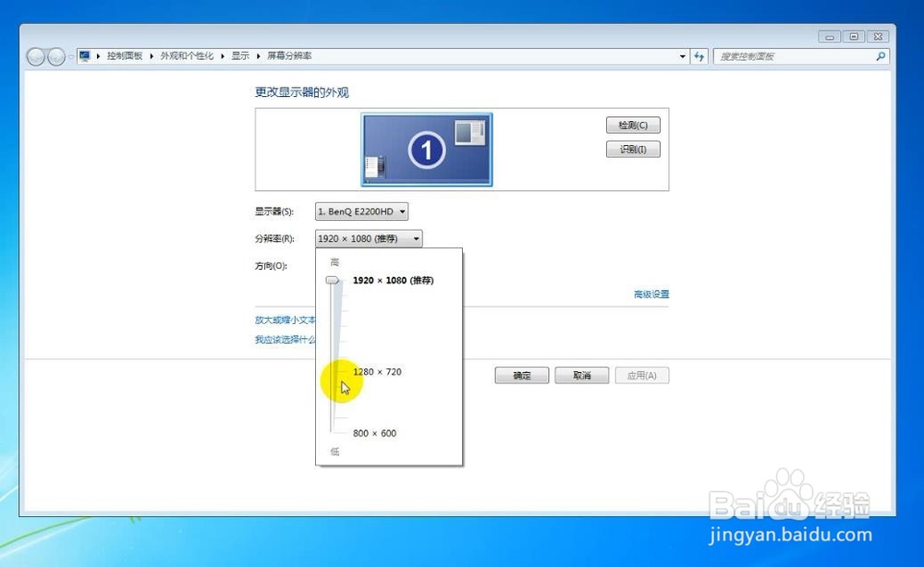The height and width of the screenshot is (567, 924).
Task: Open the 高级设置 advanced settings link
Action: 650,294
